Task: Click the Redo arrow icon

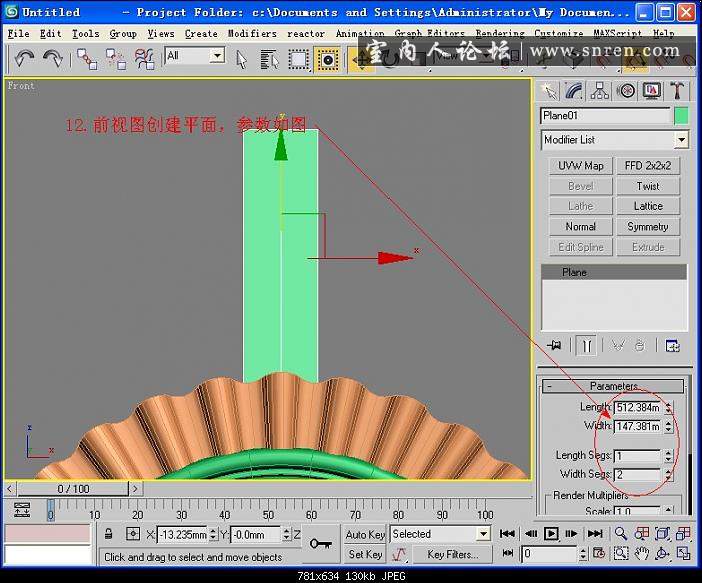Action: click(53, 59)
